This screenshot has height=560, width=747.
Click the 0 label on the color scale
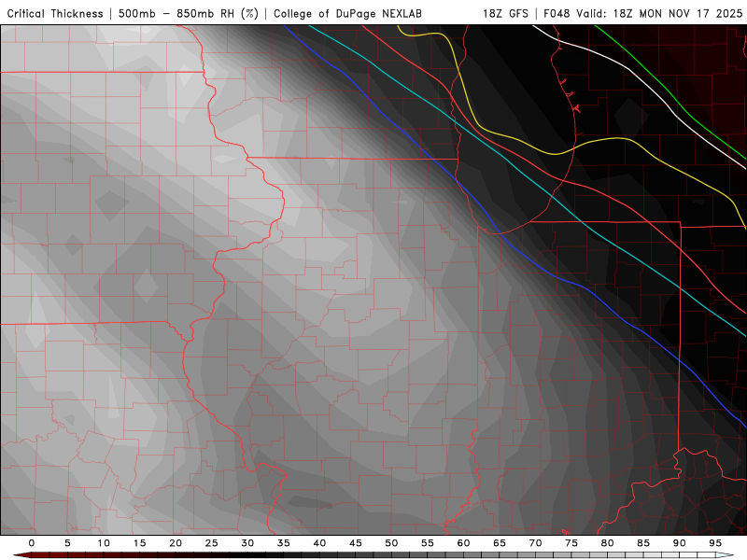32,543
